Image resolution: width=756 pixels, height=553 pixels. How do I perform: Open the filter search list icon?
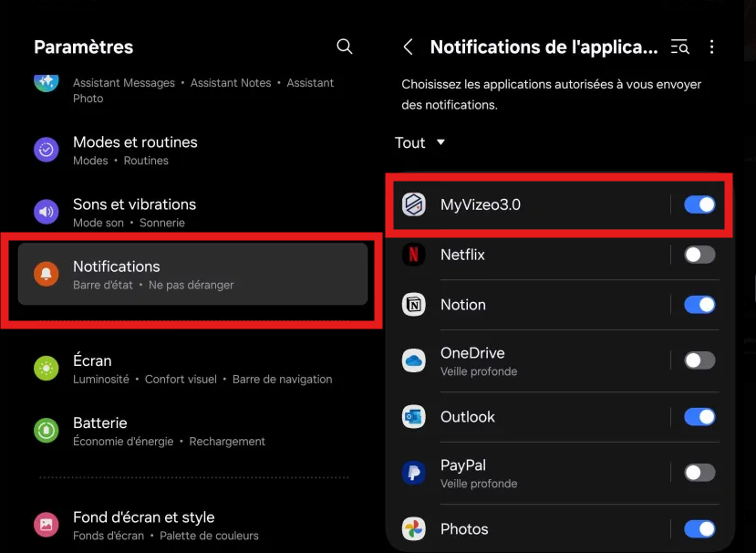coord(679,47)
